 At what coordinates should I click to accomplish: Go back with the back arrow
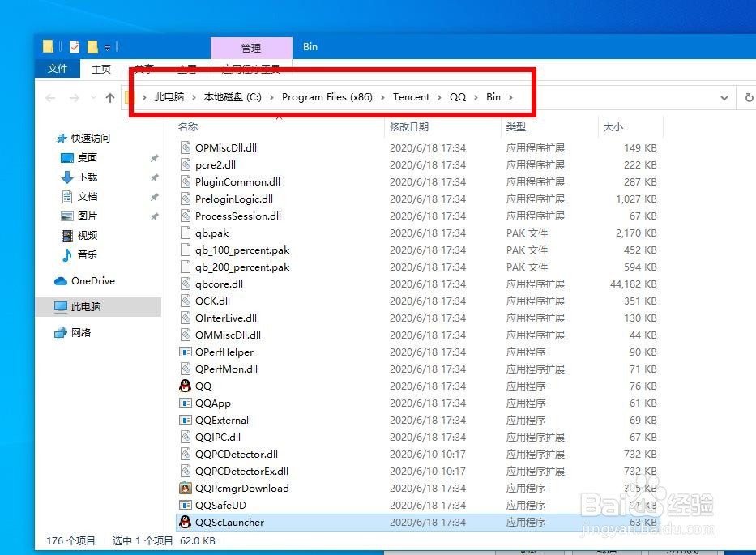pyautogui.click(x=50, y=98)
